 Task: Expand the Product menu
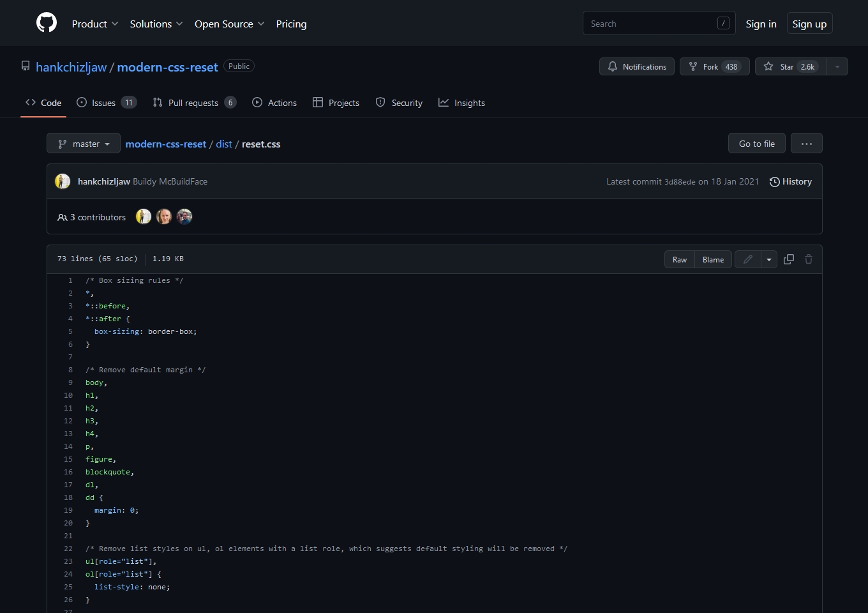tap(95, 24)
